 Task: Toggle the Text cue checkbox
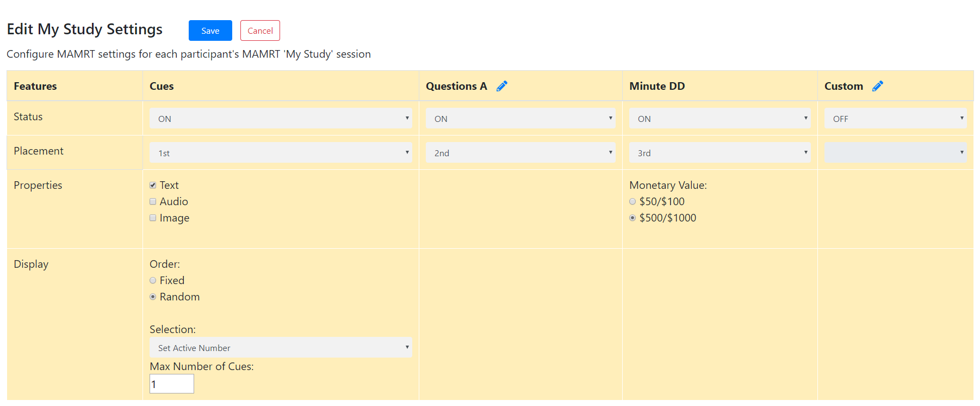pos(153,185)
